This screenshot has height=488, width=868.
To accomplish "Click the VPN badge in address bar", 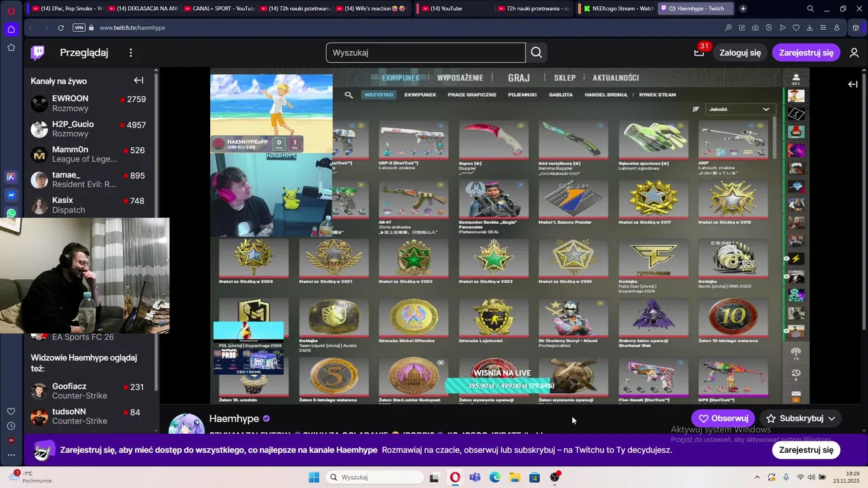I will [x=79, y=28].
